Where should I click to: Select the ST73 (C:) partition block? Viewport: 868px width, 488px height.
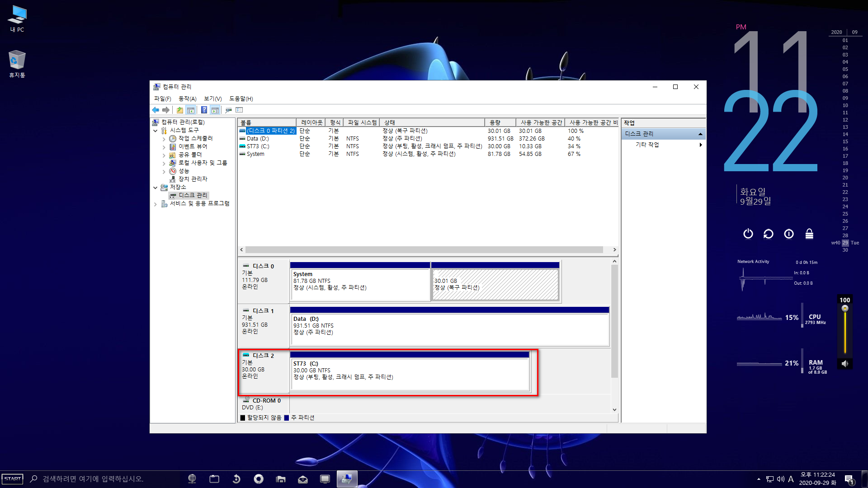410,371
